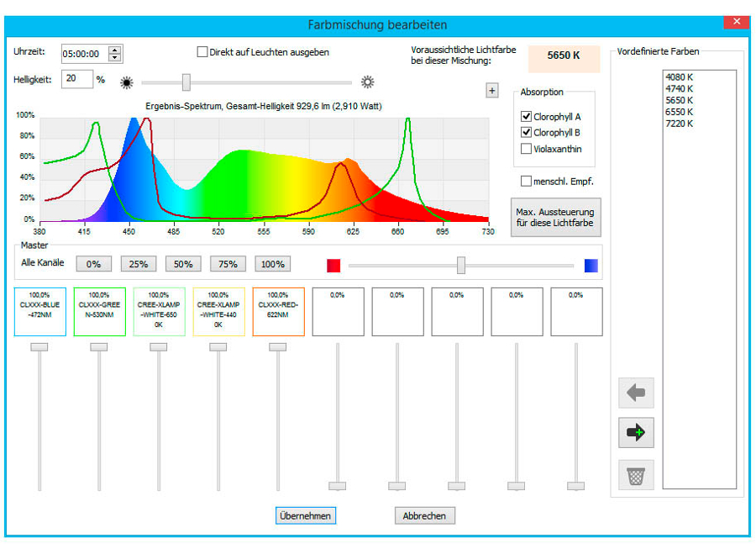
Task: Select 4080 K predefined color
Action: (680, 77)
